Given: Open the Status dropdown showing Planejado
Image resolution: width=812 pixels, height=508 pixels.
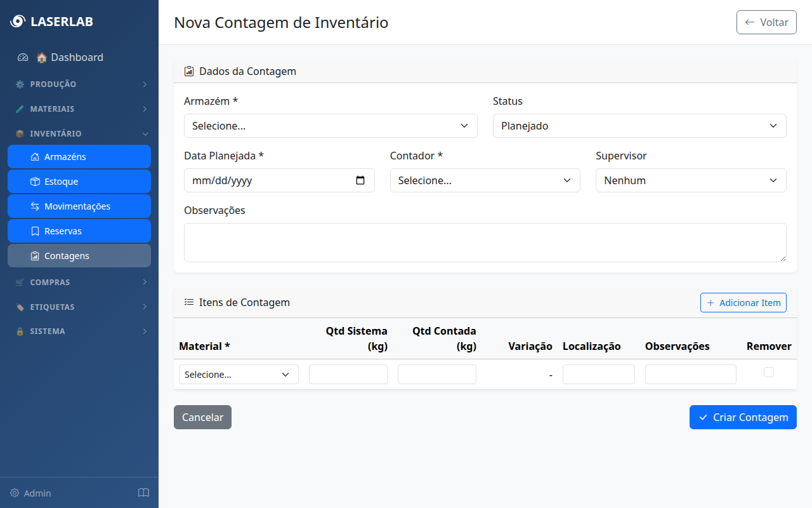Looking at the screenshot, I should click(639, 126).
